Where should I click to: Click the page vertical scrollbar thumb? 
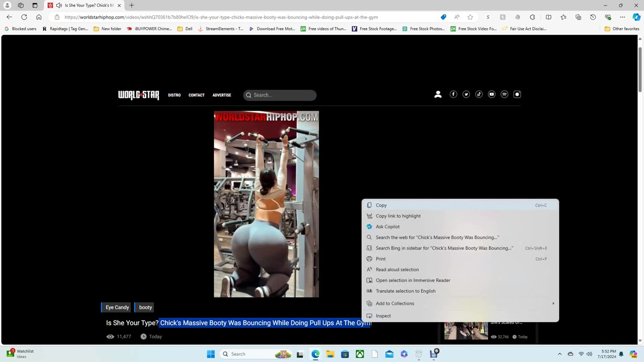(x=640, y=69)
